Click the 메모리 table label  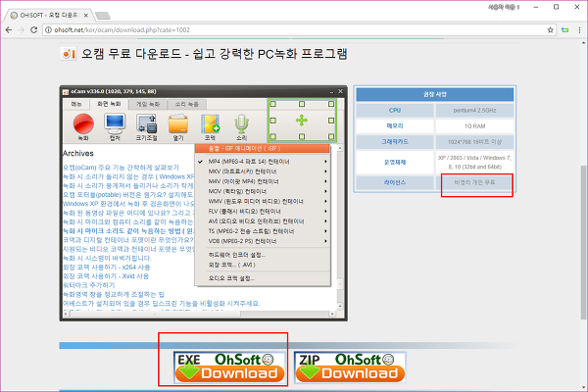click(x=395, y=126)
